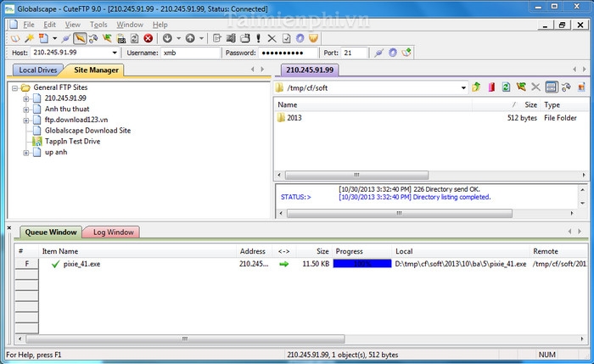Click the exclamation mark Execute icon
The width and height of the screenshot is (594, 364).
pos(258,38)
